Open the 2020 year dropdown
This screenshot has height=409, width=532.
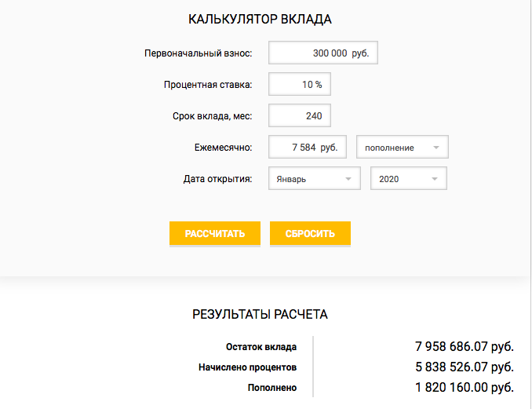pyautogui.click(x=409, y=178)
